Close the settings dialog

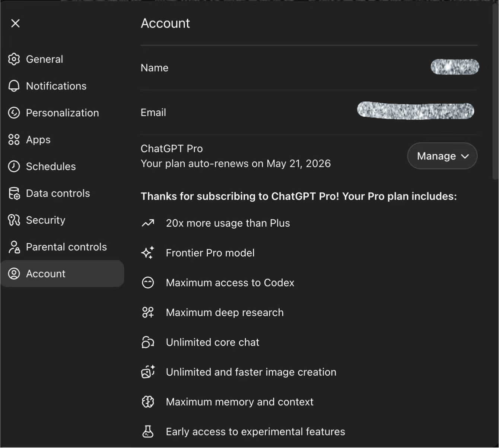pyautogui.click(x=15, y=23)
